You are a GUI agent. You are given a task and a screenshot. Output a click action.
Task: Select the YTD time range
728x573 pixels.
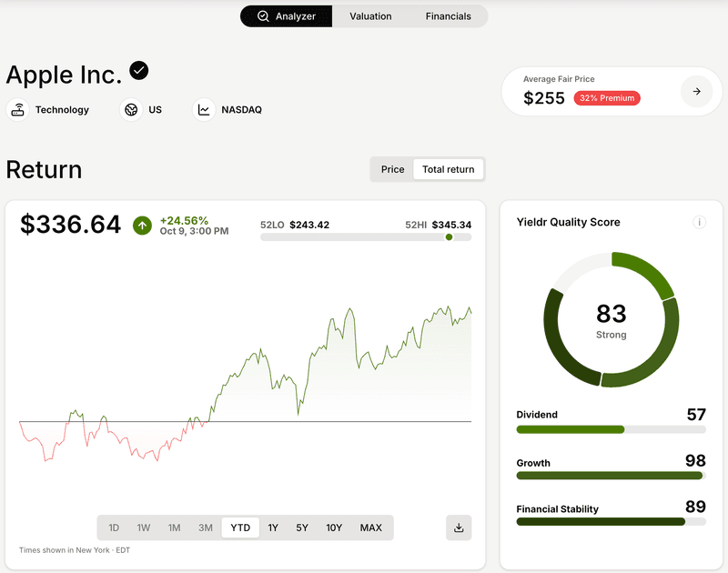click(240, 528)
